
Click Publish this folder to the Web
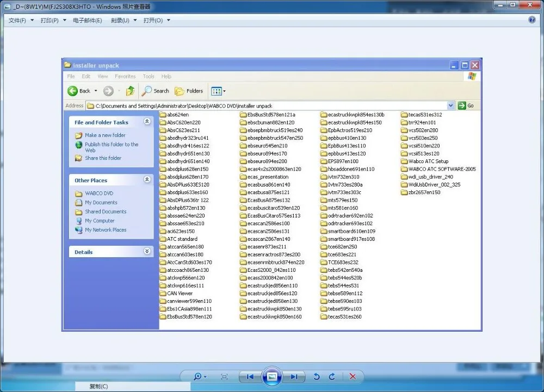click(x=112, y=147)
